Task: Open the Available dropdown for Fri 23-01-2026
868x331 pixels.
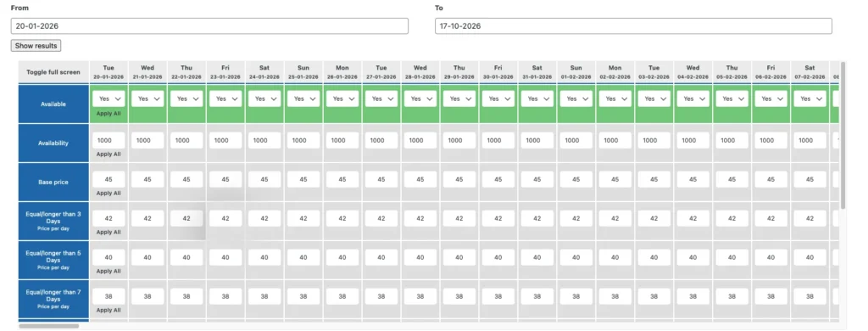Action: (225, 98)
